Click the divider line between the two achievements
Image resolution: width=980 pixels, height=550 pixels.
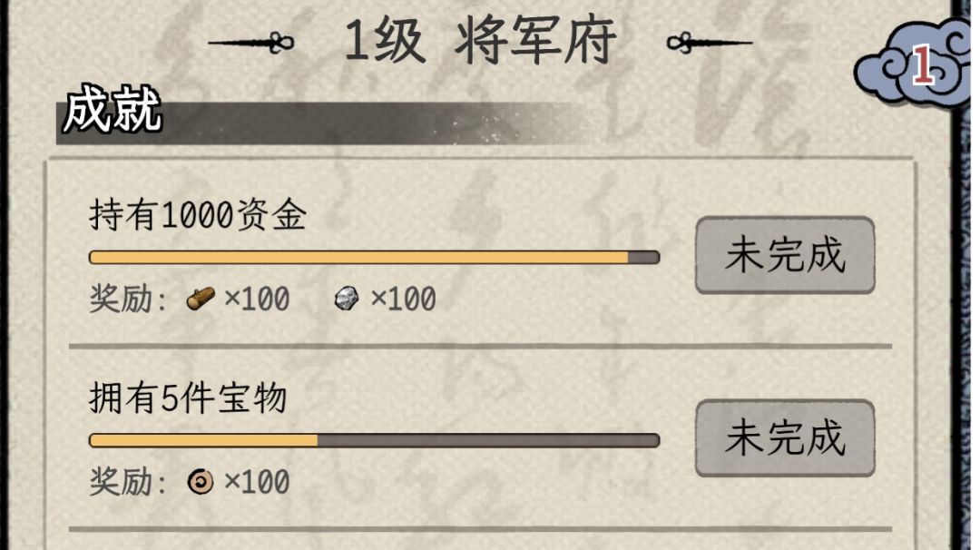coord(480,346)
